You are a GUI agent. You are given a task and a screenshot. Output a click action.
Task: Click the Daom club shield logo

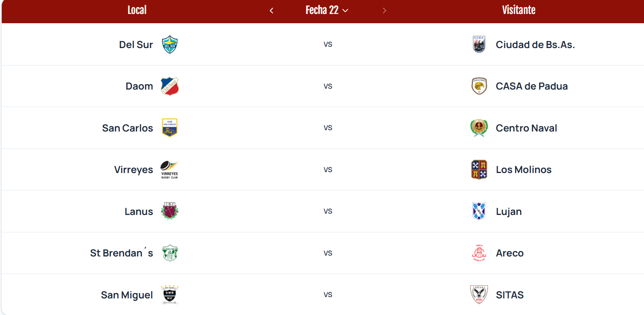point(170,86)
